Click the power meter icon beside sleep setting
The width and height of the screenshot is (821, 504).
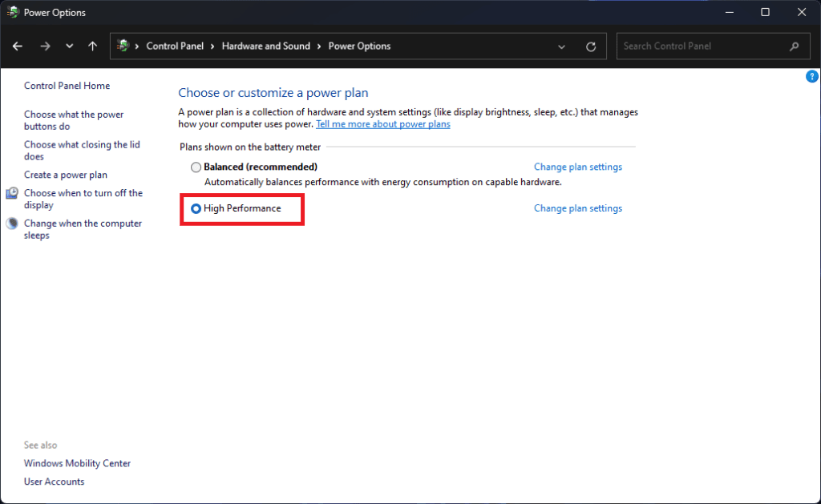(11, 224)
